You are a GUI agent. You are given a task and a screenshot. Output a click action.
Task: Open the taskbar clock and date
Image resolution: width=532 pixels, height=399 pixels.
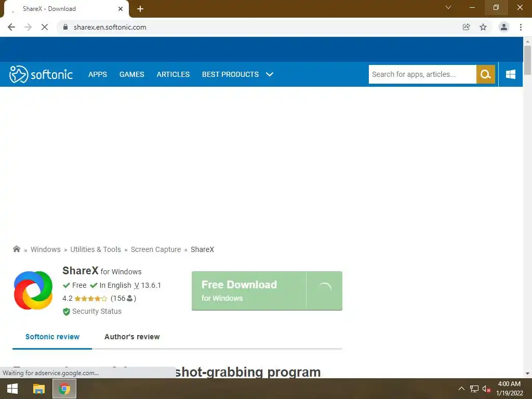(x=509, y=389)
